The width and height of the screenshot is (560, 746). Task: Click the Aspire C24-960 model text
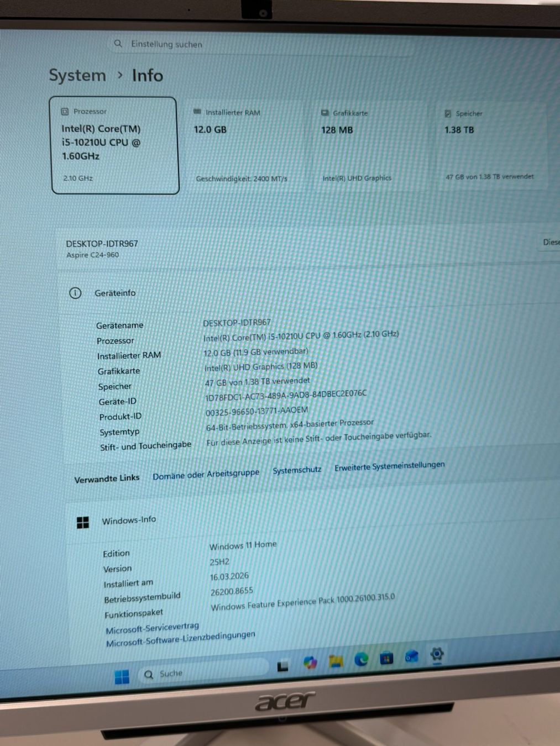pos(93,255)
